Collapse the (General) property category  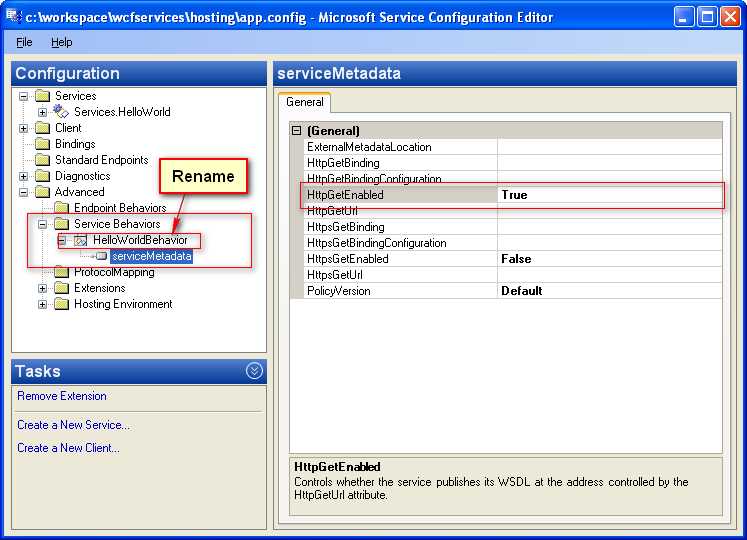point(297,130)
